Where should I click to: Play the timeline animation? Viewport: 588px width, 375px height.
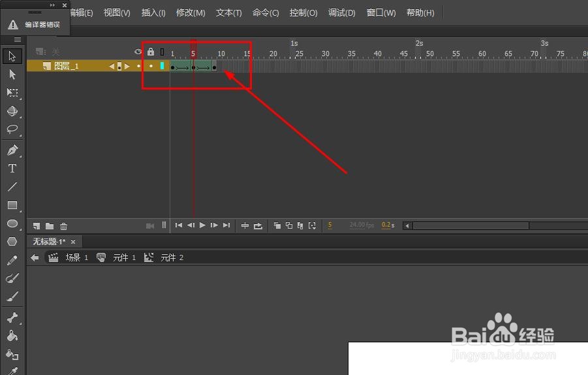point(202,225)
